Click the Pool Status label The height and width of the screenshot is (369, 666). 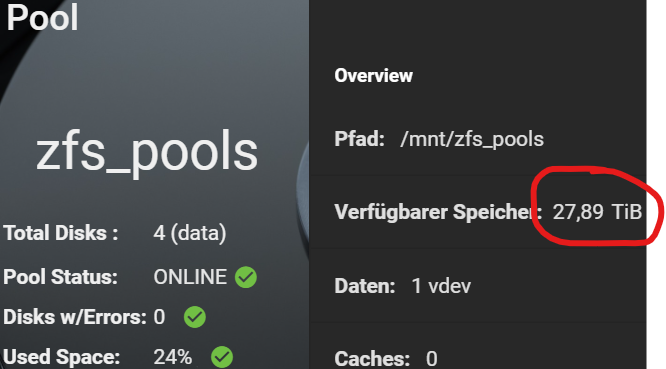[60, 277]
